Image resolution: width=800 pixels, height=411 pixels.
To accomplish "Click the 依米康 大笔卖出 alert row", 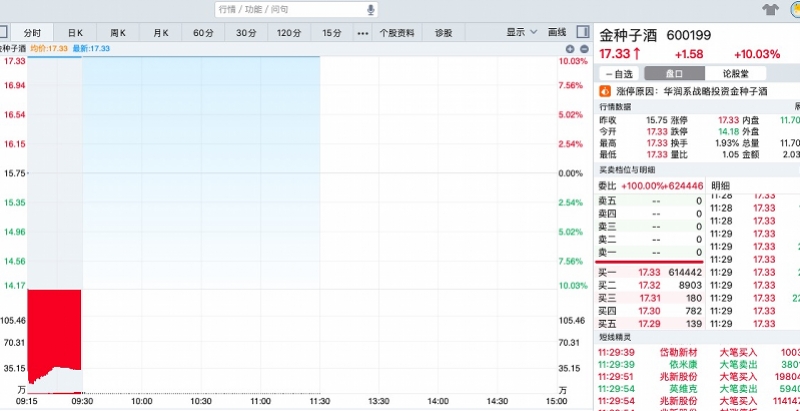I will coord(699,365).
